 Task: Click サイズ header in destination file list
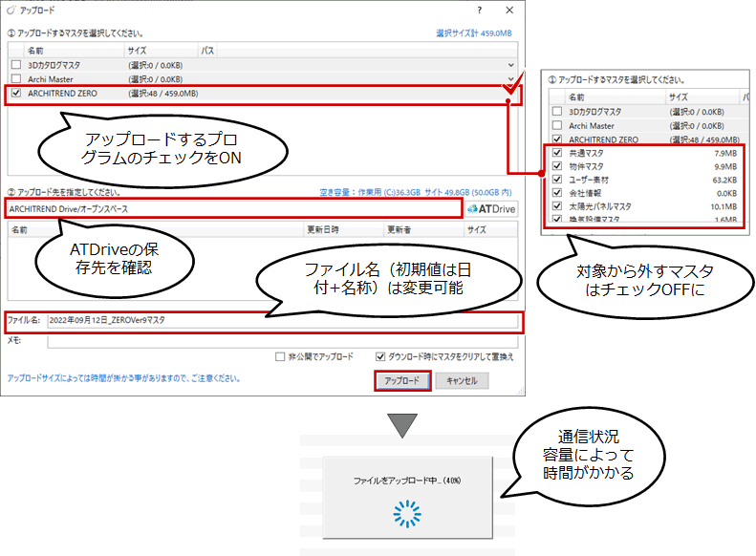(491, 230)
